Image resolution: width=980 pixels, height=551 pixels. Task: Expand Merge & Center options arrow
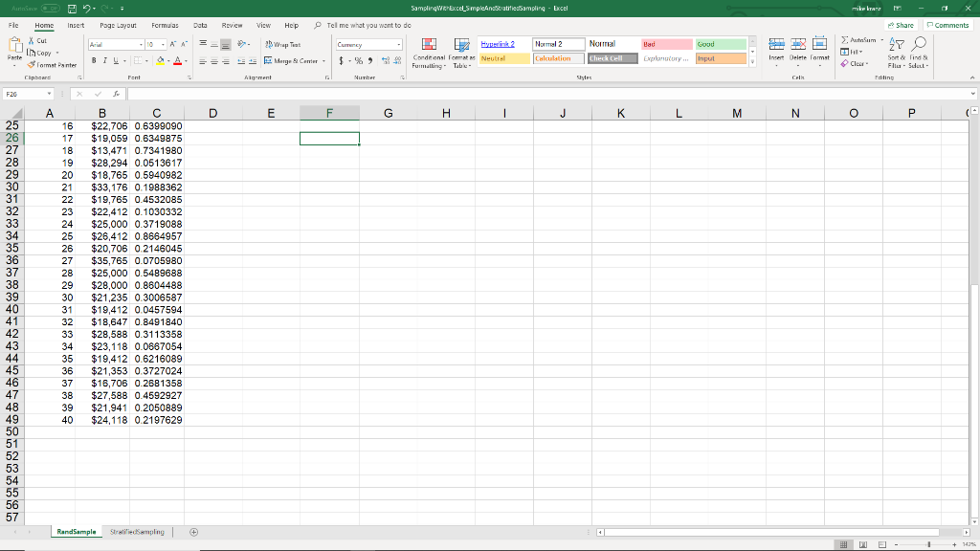pyautogui.click(x=323, y=61)
